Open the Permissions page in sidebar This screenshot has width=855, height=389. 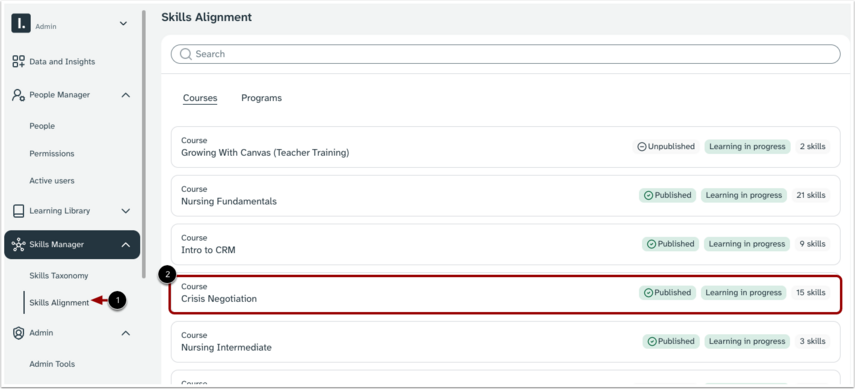point(52,154)
